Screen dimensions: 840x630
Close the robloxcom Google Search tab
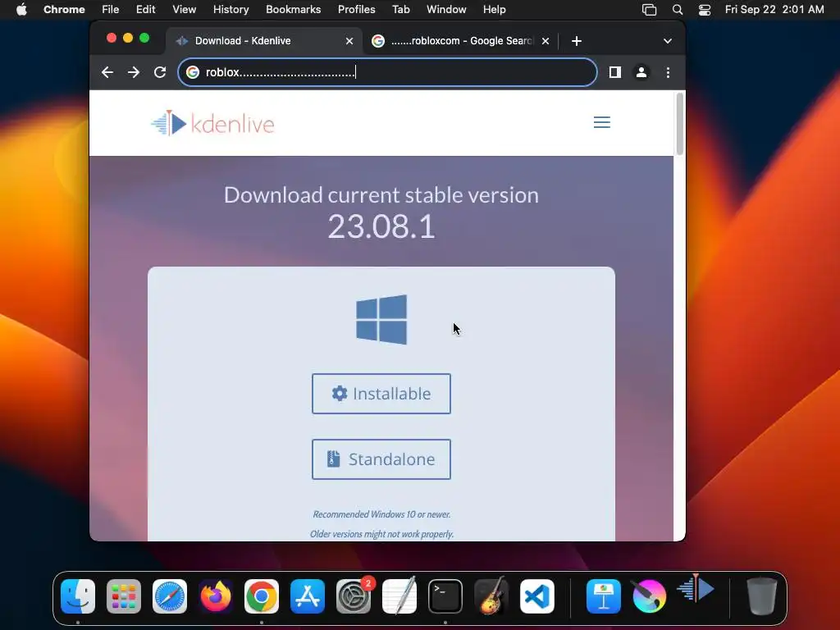click(x=546, y=41)
